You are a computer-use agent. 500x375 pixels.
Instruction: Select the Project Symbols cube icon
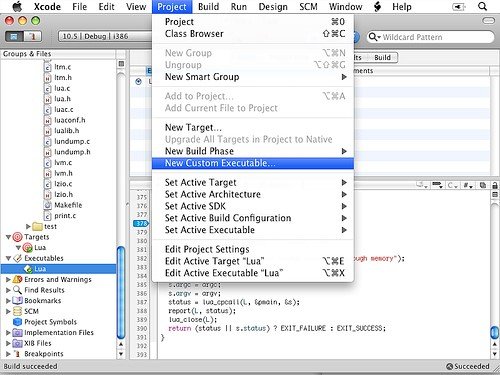point(17,322)
